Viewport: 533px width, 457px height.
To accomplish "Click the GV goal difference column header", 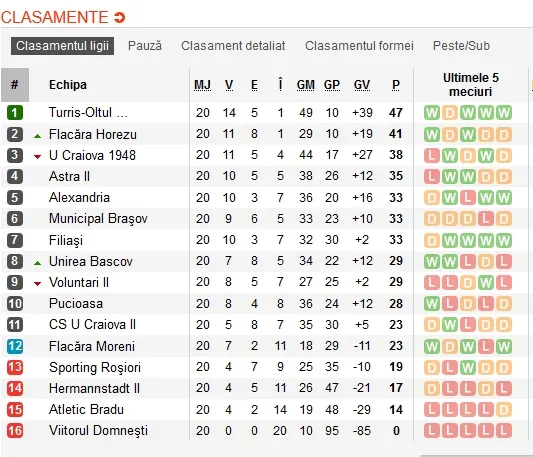I will tap(362, 85).
